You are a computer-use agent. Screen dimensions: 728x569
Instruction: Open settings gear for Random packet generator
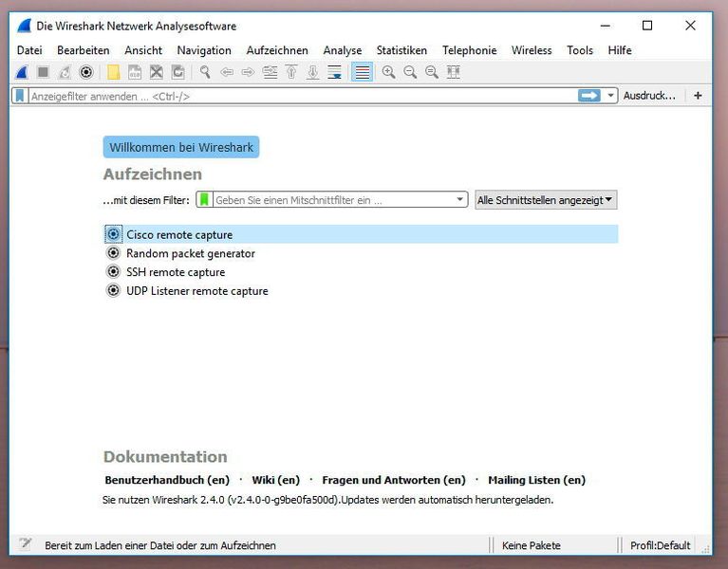pyautogui.click(x=113, y=253)
